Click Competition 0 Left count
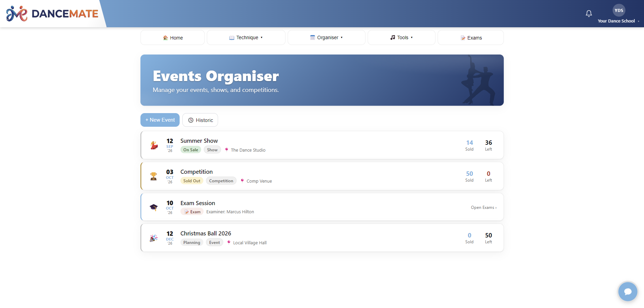 pos(489,176)
